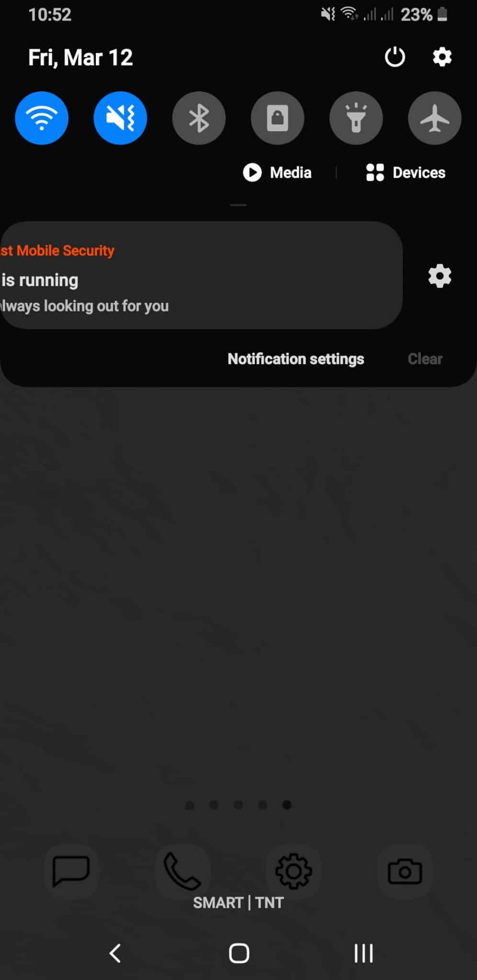Viewport: 477px width, 980px height.
Task: Turn off Wi-Fi quick toggle
Action: point(42,118)
